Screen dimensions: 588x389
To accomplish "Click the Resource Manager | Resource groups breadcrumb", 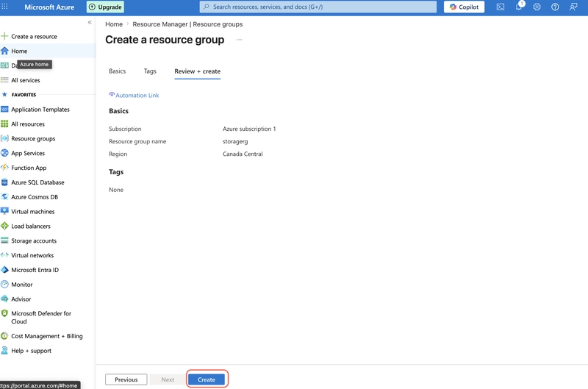I will pos(187,24).
